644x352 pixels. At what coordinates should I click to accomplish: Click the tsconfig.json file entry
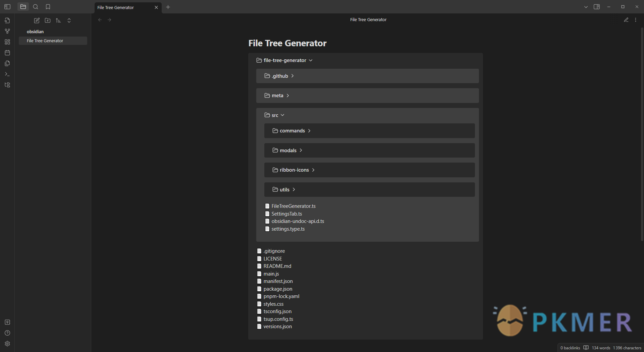pos(274,311)
